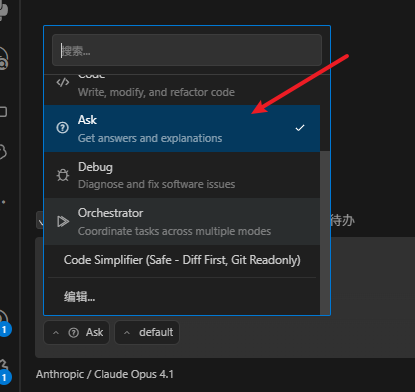
Task: Click the code brackets icon beside Code
Action: [63, 82]
